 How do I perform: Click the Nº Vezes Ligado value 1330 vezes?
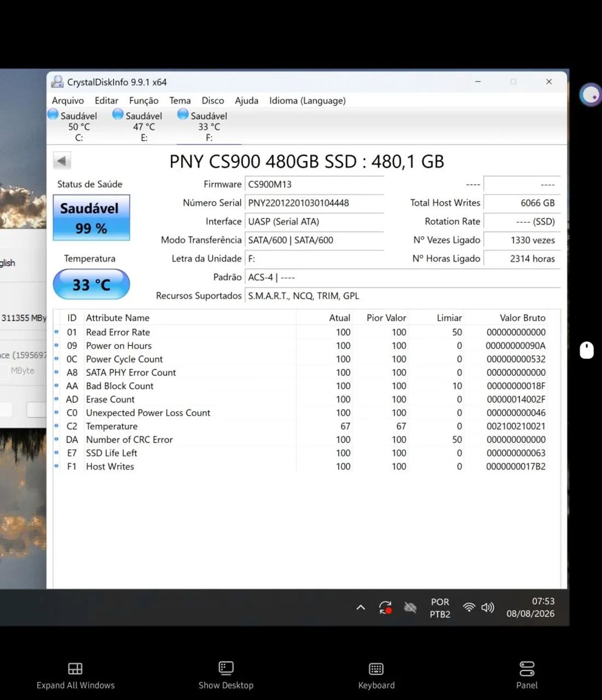pos(522,240)
